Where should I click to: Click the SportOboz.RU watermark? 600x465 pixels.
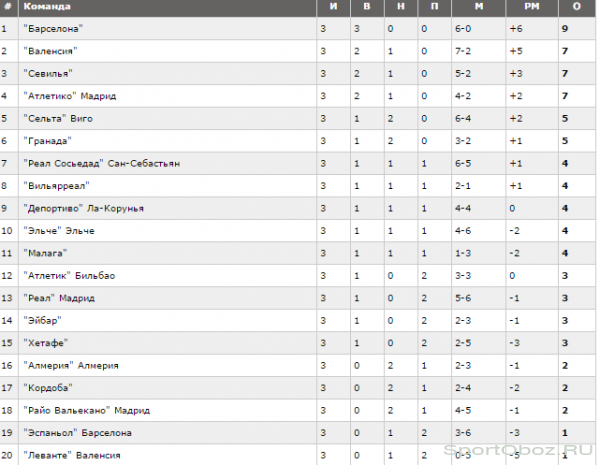pos(518,450)
